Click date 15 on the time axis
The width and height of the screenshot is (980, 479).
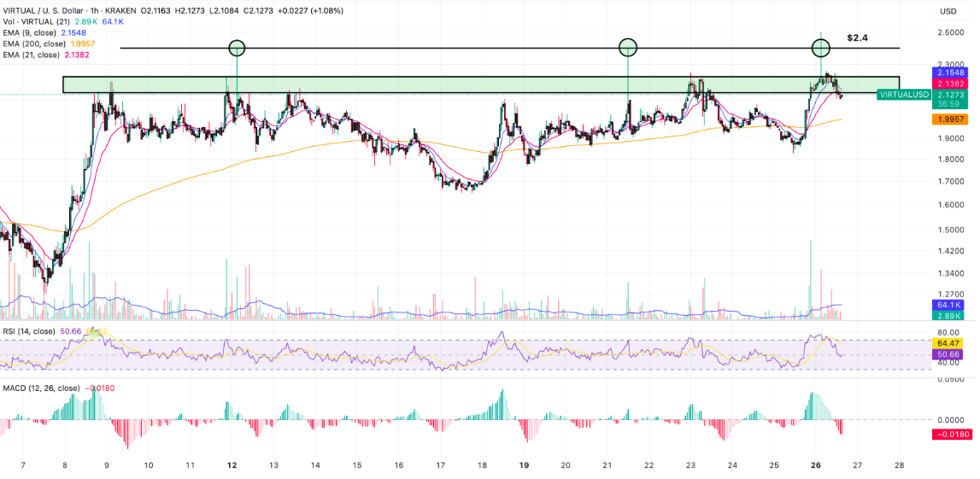(357, 465)
